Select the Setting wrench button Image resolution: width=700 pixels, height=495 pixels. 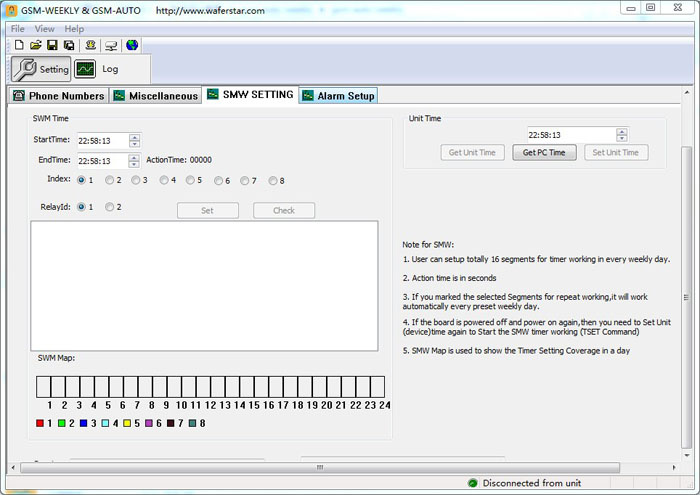(x=41, y=69)
